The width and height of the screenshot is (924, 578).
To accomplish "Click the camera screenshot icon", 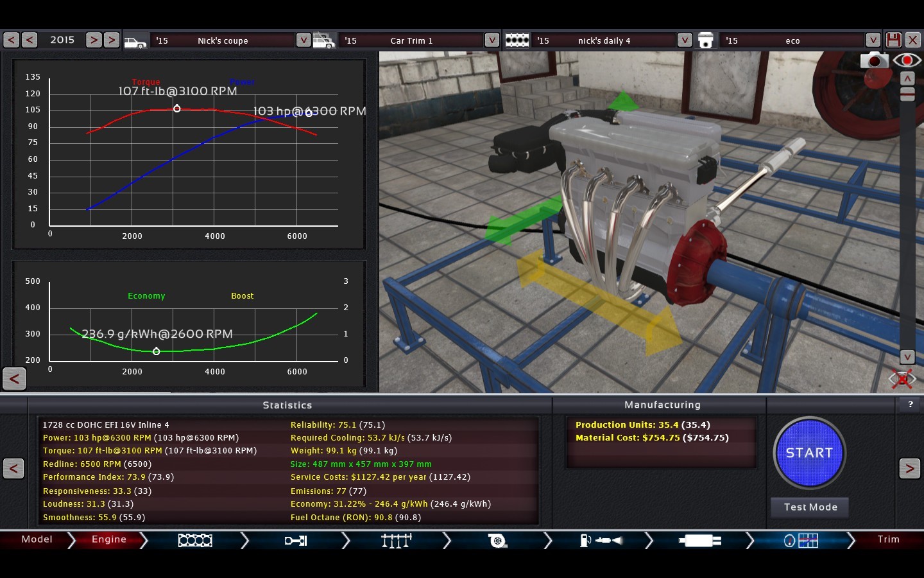I will click(873, 61).
